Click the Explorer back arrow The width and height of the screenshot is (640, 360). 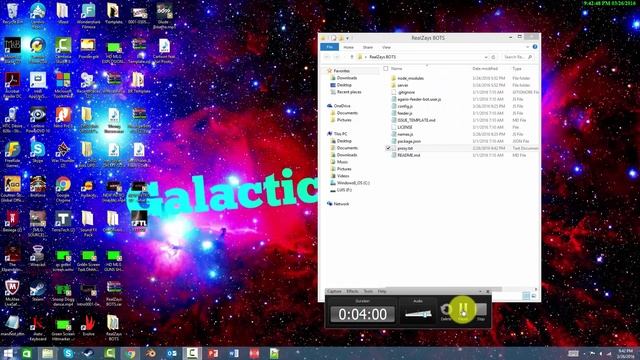pos(327,57)
